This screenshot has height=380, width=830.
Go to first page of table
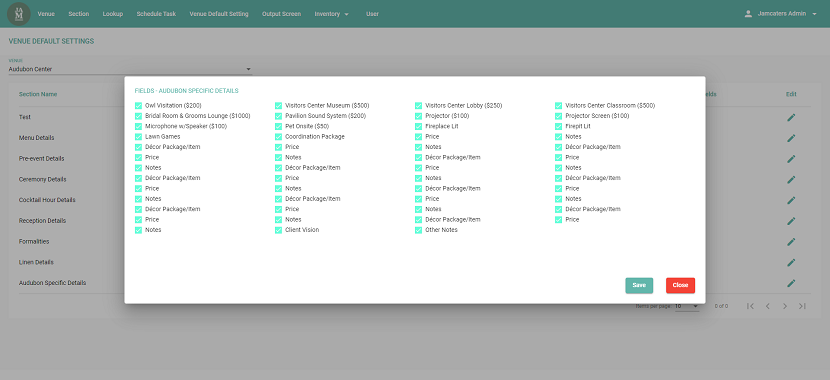750,306
